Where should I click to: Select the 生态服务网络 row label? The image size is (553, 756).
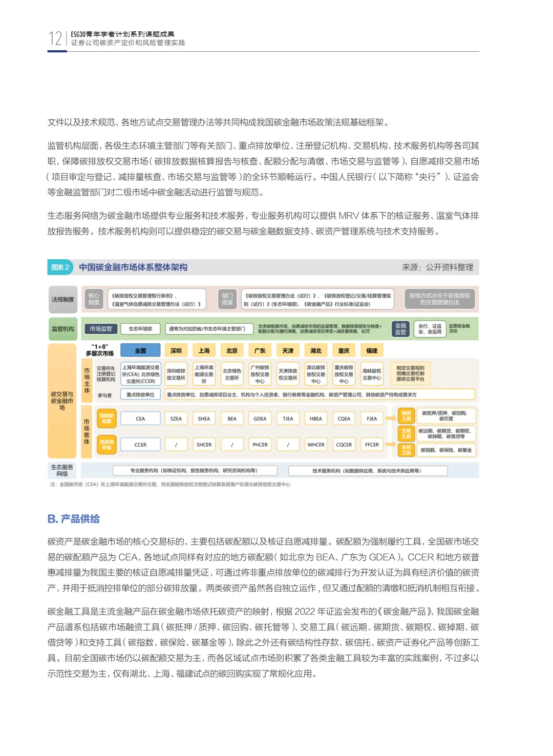[x=62, y=470]
